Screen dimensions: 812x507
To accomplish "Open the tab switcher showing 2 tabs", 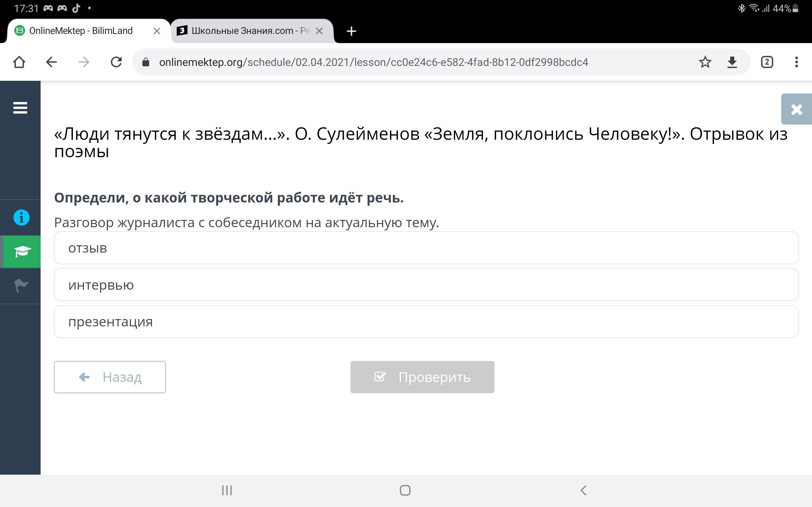I will pyautogui.click(x=767, y=62).
